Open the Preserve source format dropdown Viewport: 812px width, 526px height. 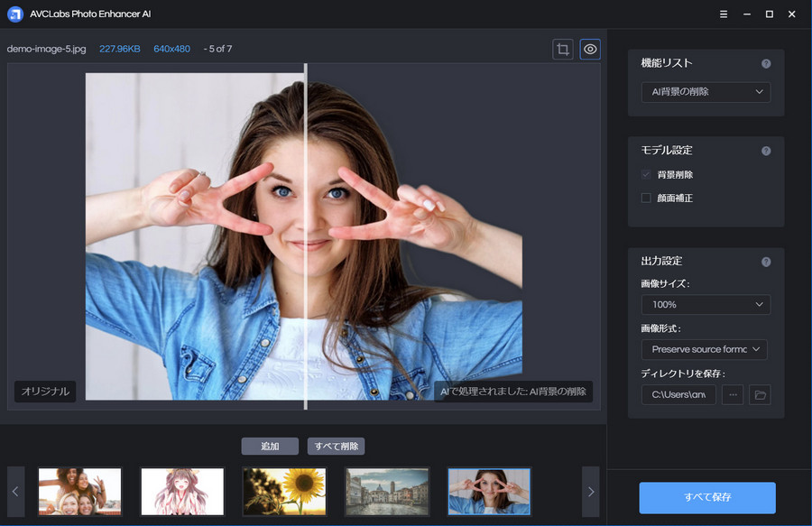[x=705, y=349]
